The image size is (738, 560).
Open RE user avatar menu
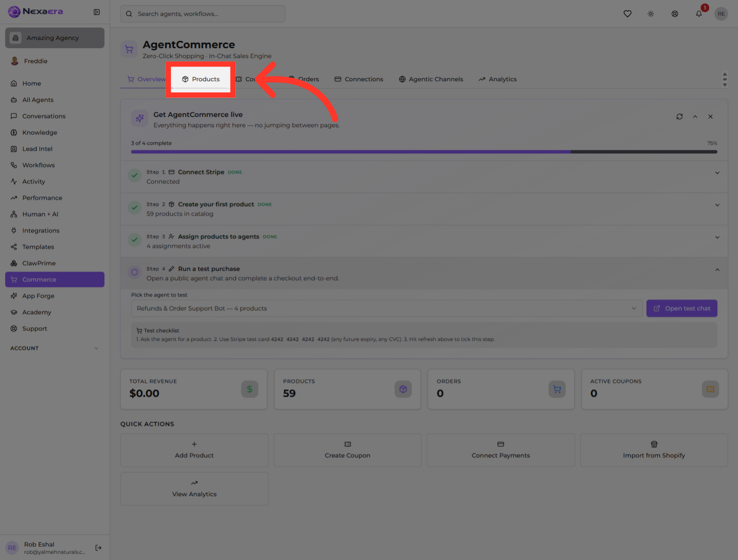(721, 14)
